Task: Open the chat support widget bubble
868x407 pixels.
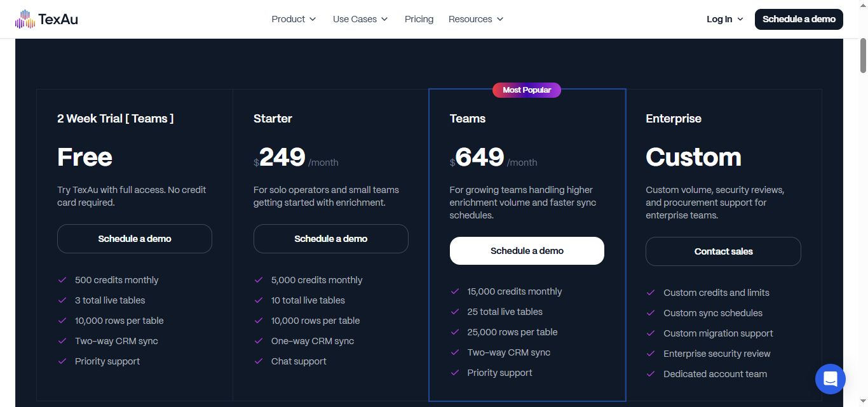Action: [x=830, y=378]
